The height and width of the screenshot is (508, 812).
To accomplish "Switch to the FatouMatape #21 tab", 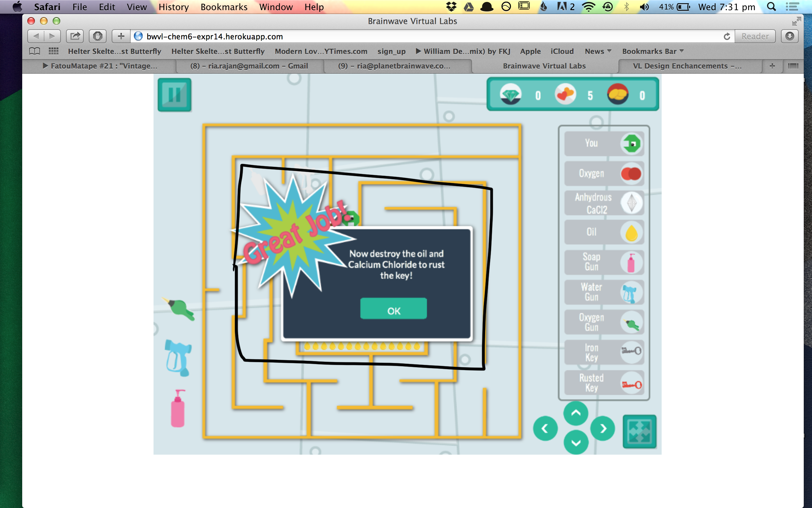I will point(100,66).
